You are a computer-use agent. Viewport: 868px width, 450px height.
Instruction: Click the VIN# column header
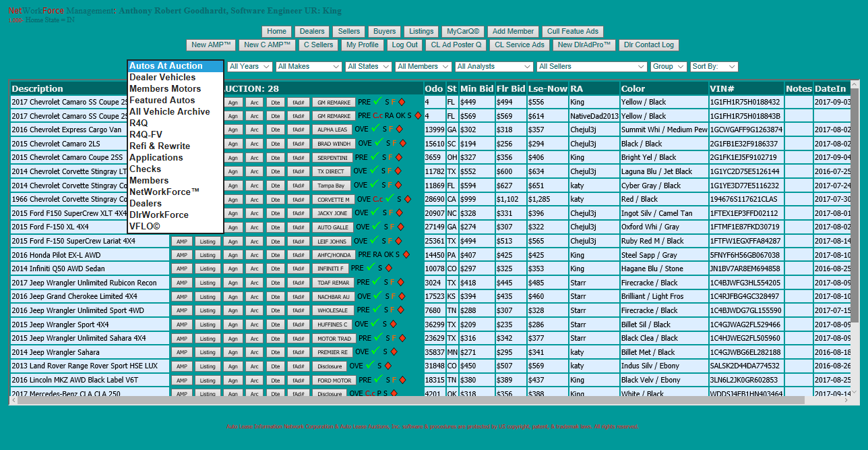pyautogui.click(x=746, y=89)
